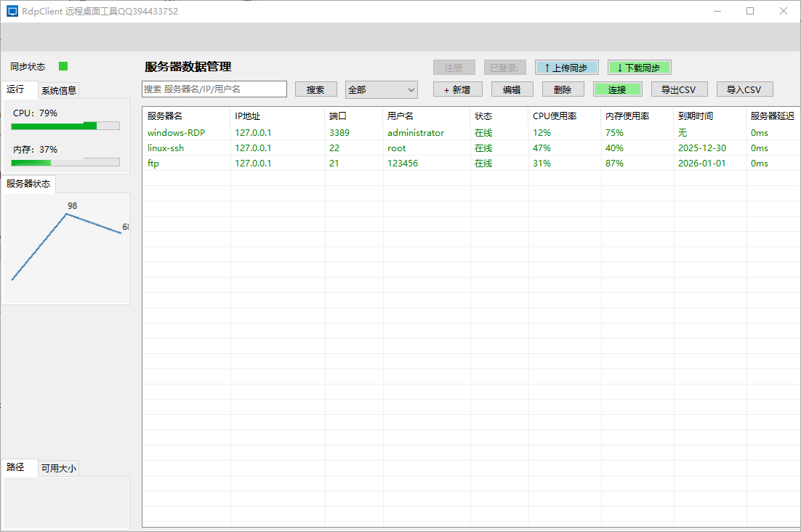Select the 服务器状态 panel tab

coord(29,184)
